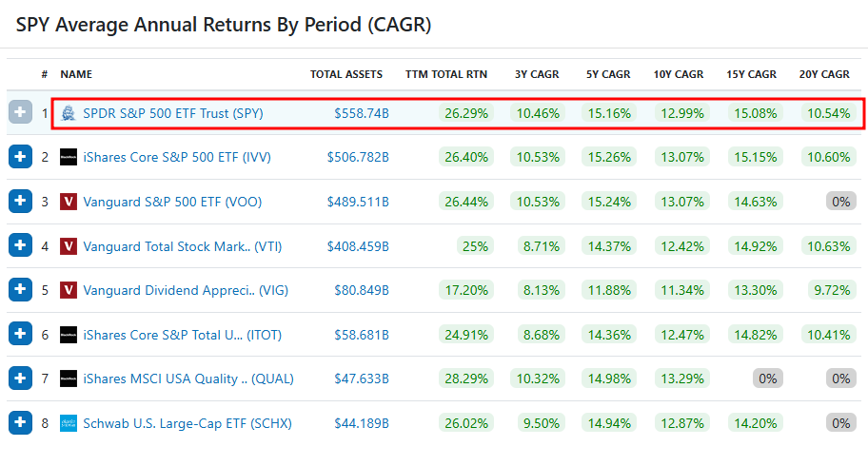This screenshot has width=868, height=466.
Task: Click VOO 20Y CAGR gray 0% badge
Action: tap(841, 202)
